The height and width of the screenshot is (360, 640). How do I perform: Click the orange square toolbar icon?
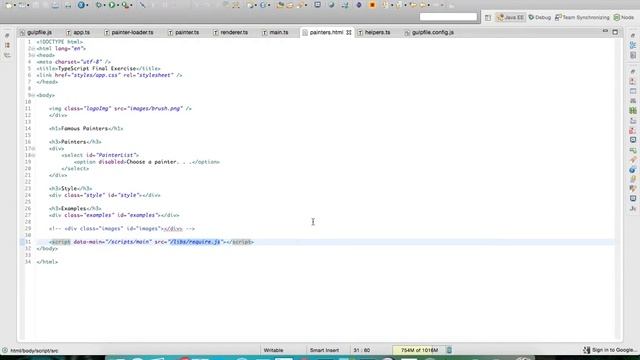(372, 5)
